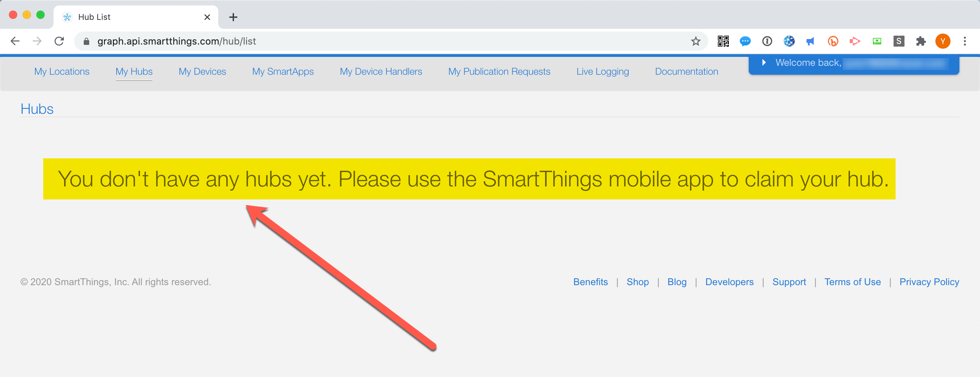The width and height of the screenshot is (980, 377).
Task: Open the orange Y profile avatar
Action: (x=943, y=41)
